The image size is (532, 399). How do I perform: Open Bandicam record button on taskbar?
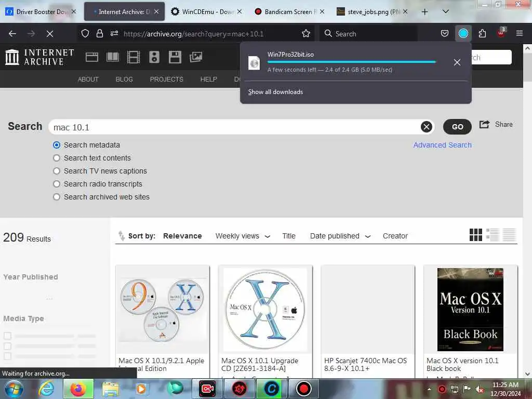pos(303,389)
